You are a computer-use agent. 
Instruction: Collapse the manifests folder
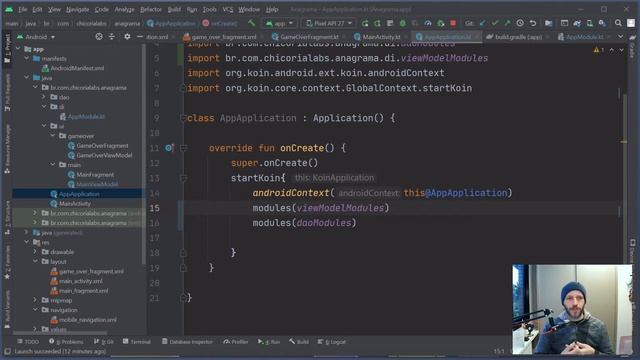click(x=27, y=58)
